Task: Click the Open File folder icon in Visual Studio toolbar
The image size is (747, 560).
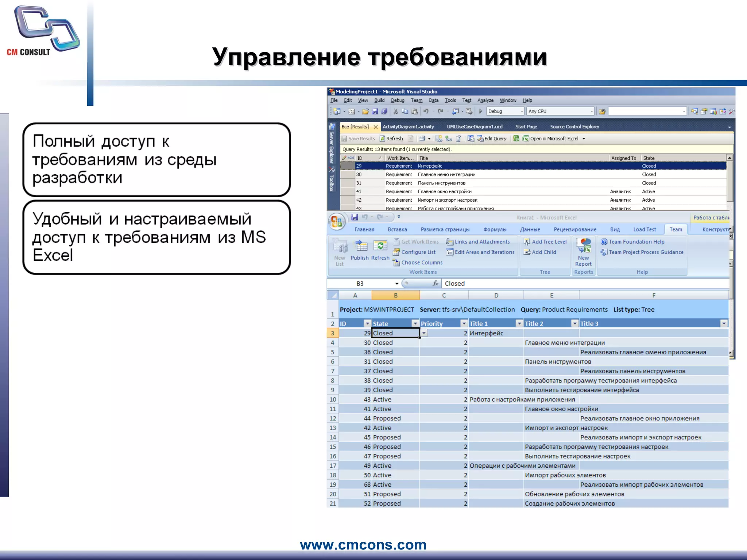Action: click(x=365, y=111)
